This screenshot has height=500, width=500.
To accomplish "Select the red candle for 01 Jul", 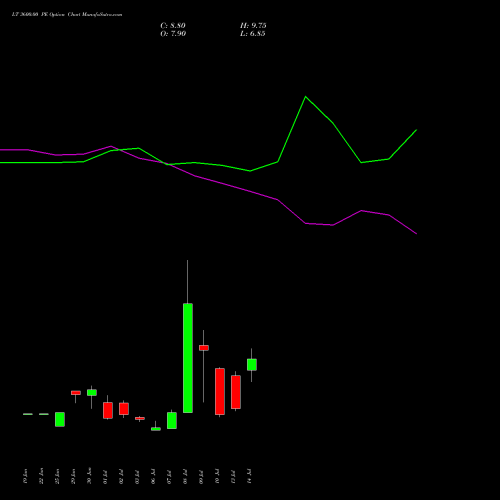I will point(108,410).
